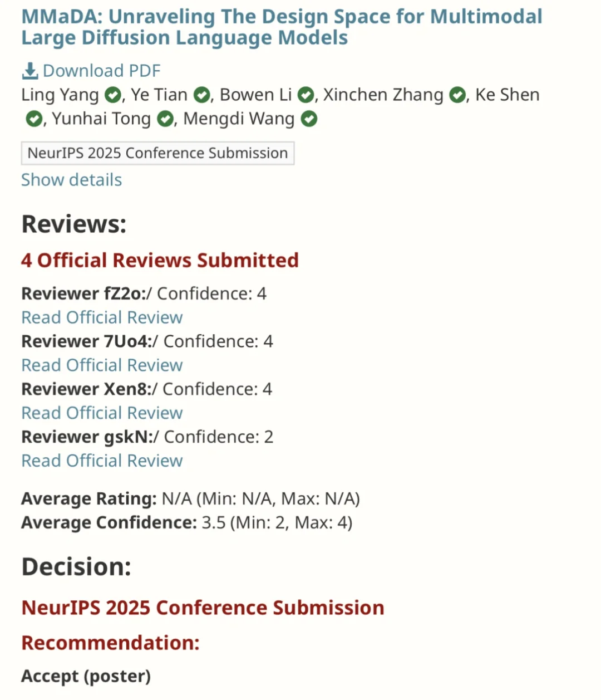The height and width of the screenshot is (700, 601).
Task: Open the MMaDA paper title link
Action: pyautogui.click(x=282, y=27)
